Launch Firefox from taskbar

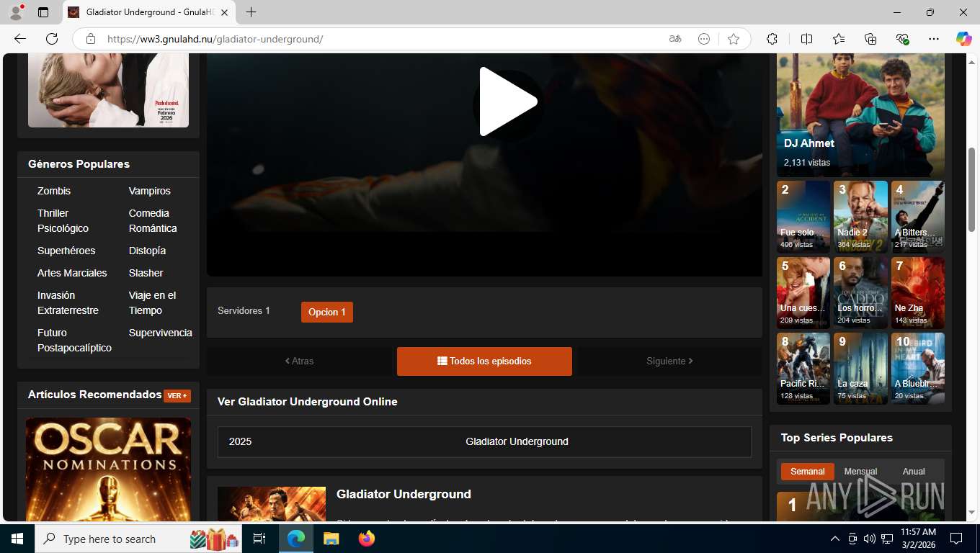coord(367,539)
